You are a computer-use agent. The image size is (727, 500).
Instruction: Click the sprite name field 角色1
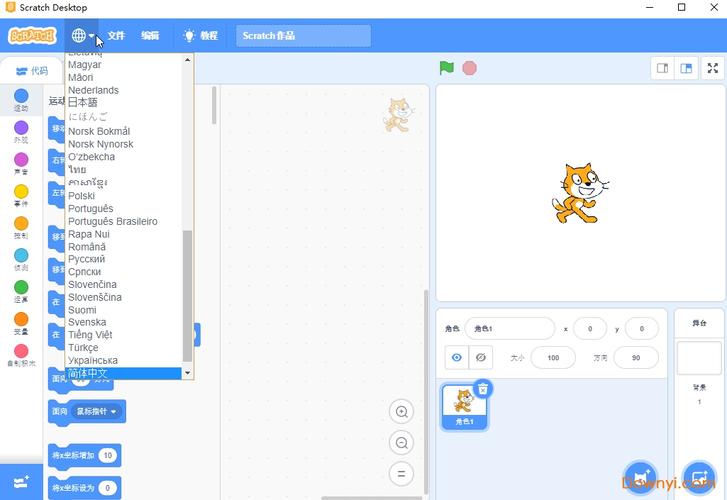click(510, 329)
